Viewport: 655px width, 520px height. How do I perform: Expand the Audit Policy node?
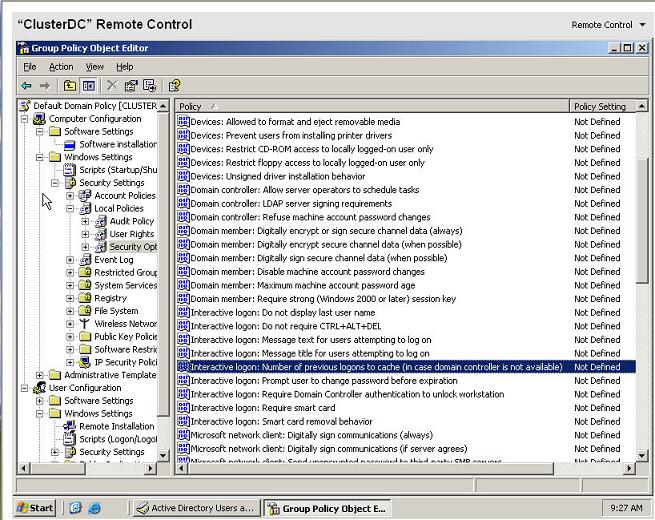click(x=85, y=221)
